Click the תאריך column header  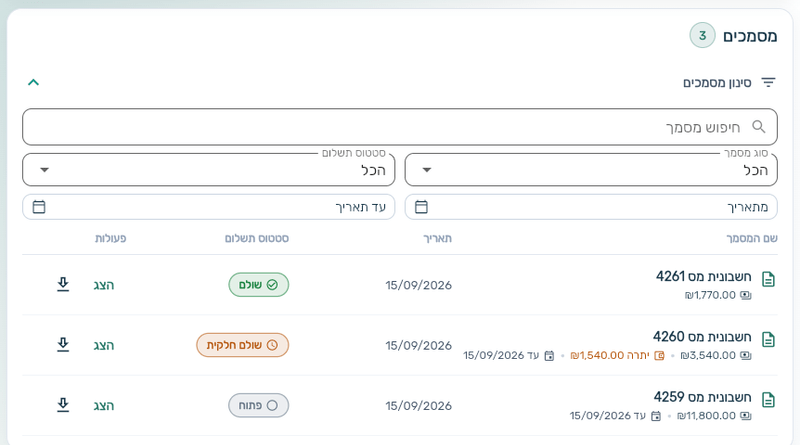[437, 238]
